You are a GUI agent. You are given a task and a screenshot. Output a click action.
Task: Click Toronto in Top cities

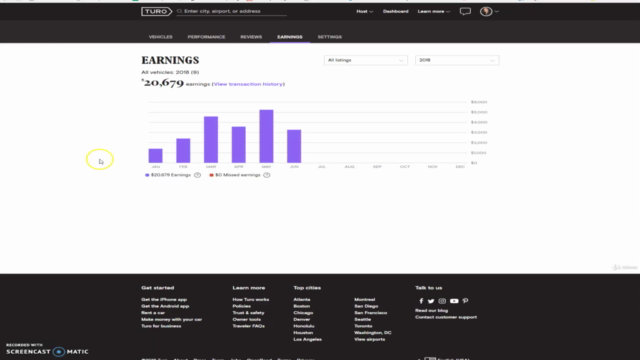(x=363, y=326)
